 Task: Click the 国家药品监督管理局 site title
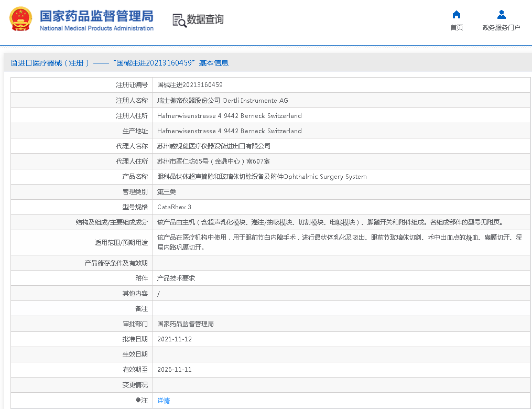(x=96, y=15)
